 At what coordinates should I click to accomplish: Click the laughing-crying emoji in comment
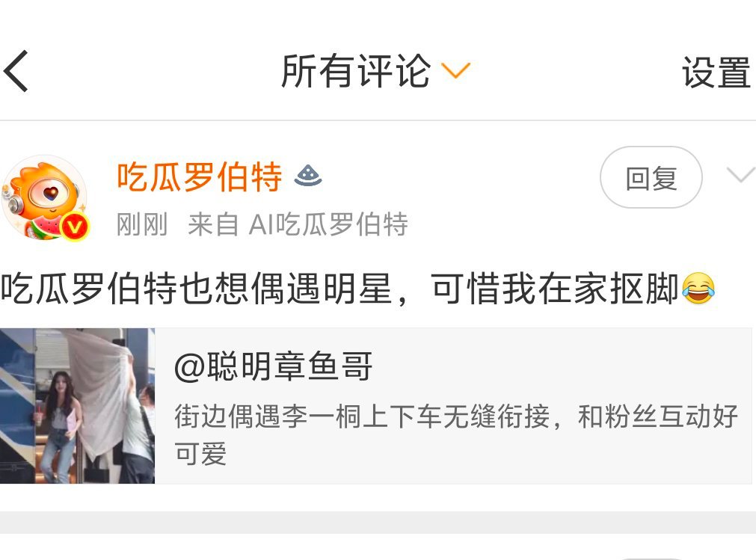(698, 288)
